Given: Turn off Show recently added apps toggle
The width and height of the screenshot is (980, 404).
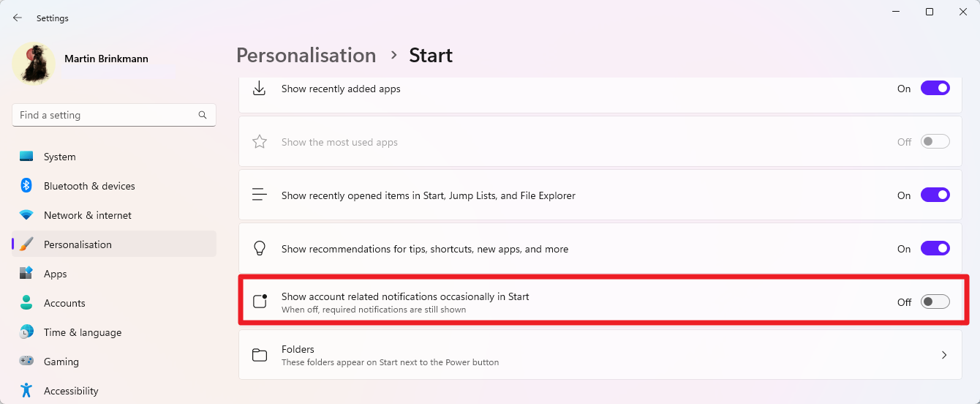Looking at the screenshot, I should click(x=935, y=89).
